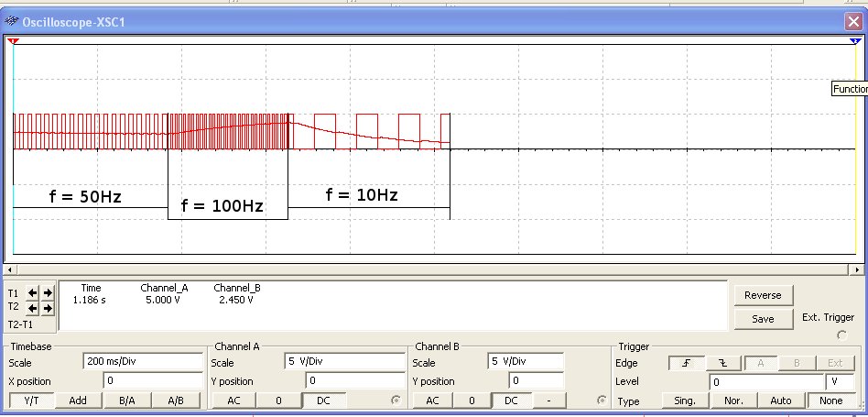The image size is (868, 417).
Task: Click the f = 100Hz label
Action: [x=222, y=206]
